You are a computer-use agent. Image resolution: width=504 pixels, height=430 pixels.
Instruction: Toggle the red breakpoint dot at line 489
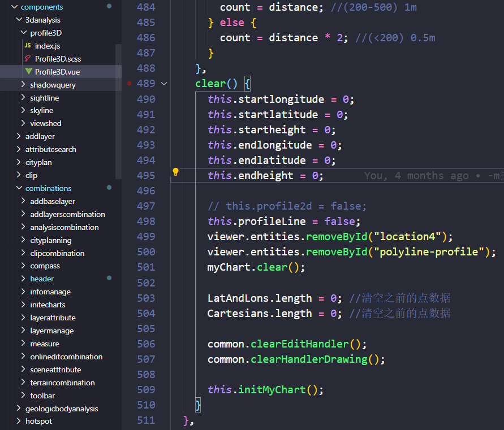click(x=129, y=84)
